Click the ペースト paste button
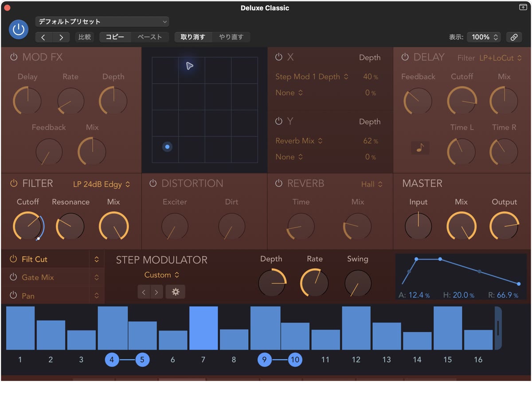Screen dimensions: 532x412 tap(150, 37)
